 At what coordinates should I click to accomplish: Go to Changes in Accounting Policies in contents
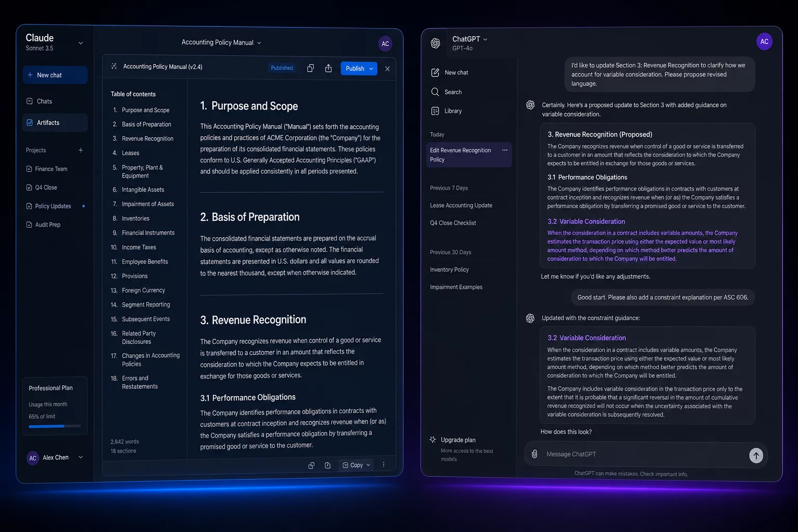[x=151, y=360]
